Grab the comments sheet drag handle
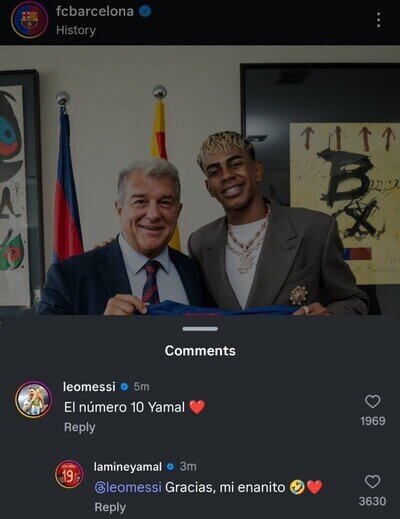This screenshot has height=519, width=400. 200,329
